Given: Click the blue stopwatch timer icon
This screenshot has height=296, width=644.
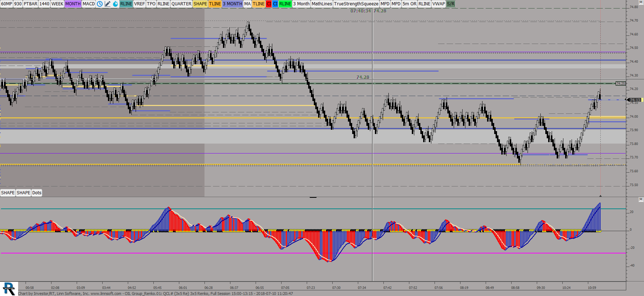Looking at the screenshot, I should [x=115, y=4].
